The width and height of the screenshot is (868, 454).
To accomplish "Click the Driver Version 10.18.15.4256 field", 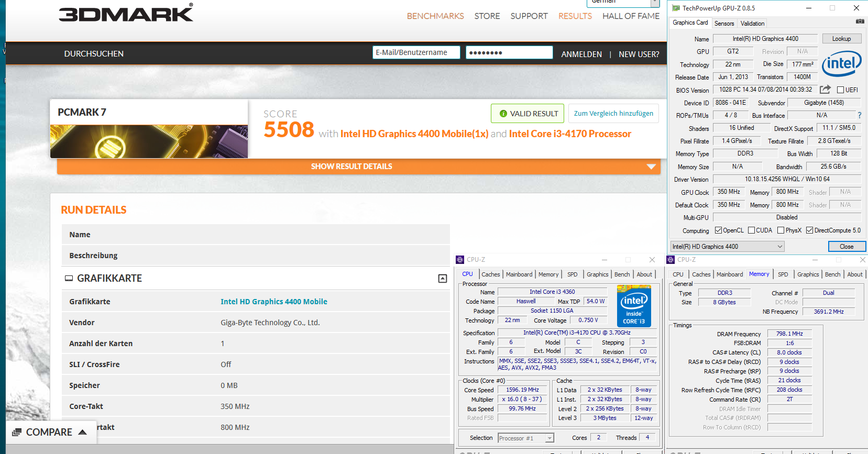I will [x=787, y=179].
